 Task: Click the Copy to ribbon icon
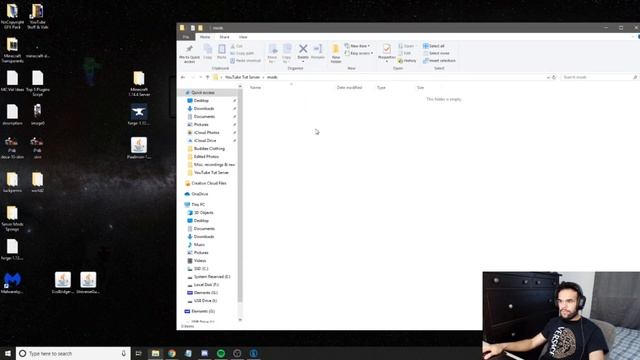(x=287, y=53)
